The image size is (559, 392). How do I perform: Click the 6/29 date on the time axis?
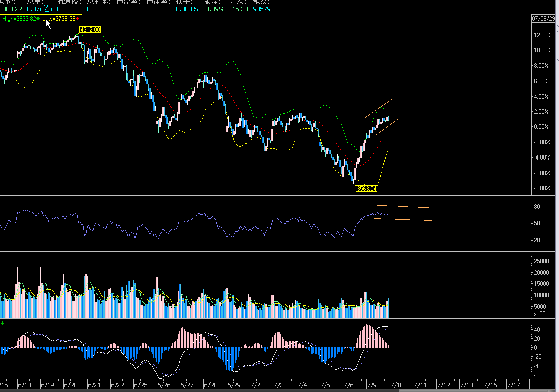pos(234,385)
